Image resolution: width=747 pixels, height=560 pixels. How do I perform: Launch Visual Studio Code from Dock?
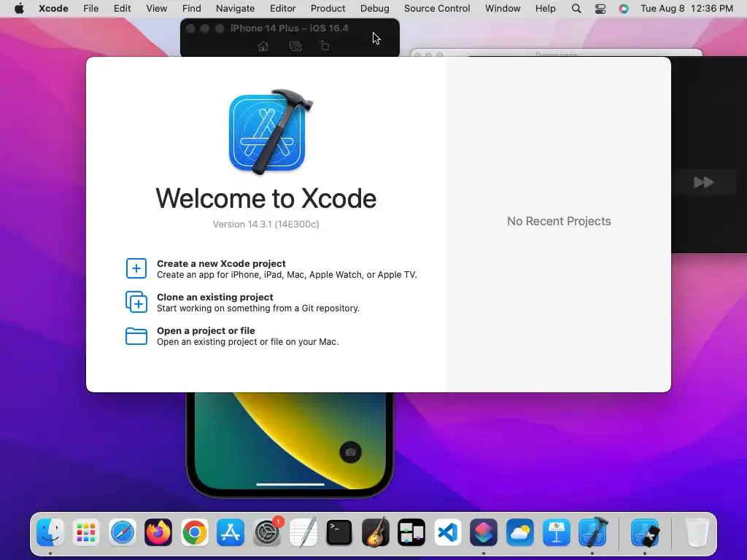point(448,532)
